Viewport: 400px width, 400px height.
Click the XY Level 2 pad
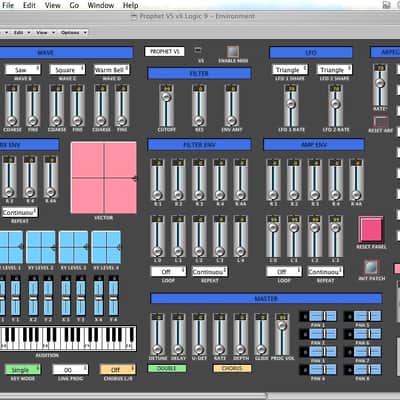(x=41, y=247)
